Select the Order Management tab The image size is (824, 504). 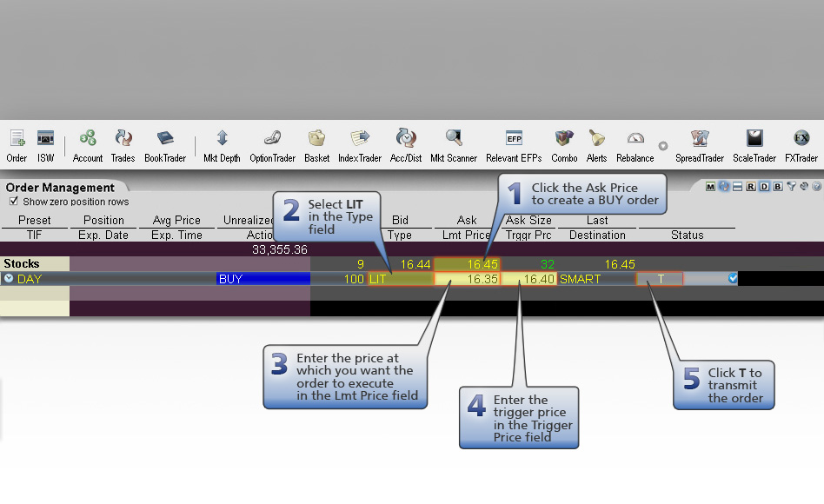pyautogui.click(x=60, y=188)
